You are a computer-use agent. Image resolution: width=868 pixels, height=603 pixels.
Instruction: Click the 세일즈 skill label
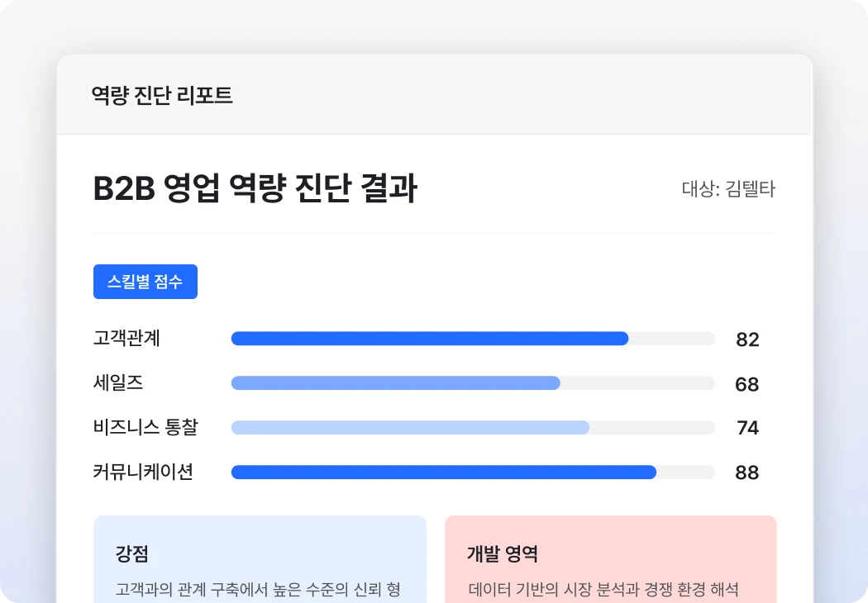(x=118, y=382)
